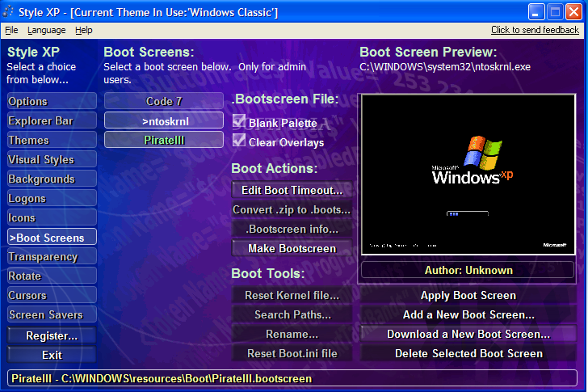Viewport: 588px width, 392px height.
Task: Delete the selected boot screen
Action: pos(468,353)
